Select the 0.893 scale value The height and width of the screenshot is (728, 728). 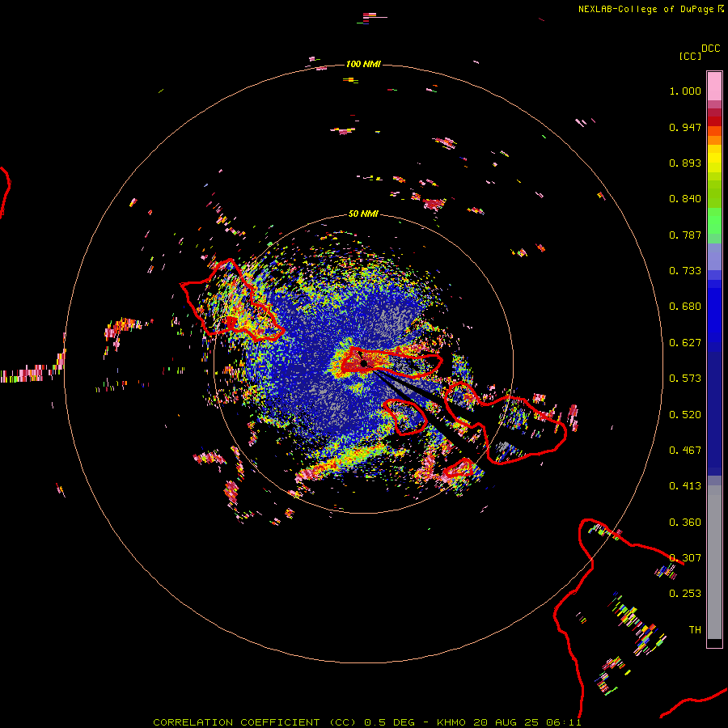[x=685, y=163]
